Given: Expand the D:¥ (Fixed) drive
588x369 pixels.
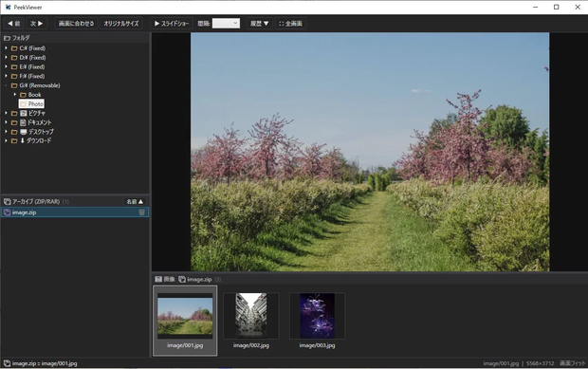Looking at the screenshot, I should (6, 57).
